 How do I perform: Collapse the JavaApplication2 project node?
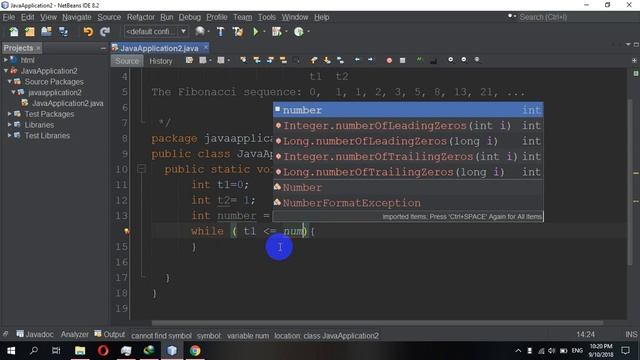[6, 71]
